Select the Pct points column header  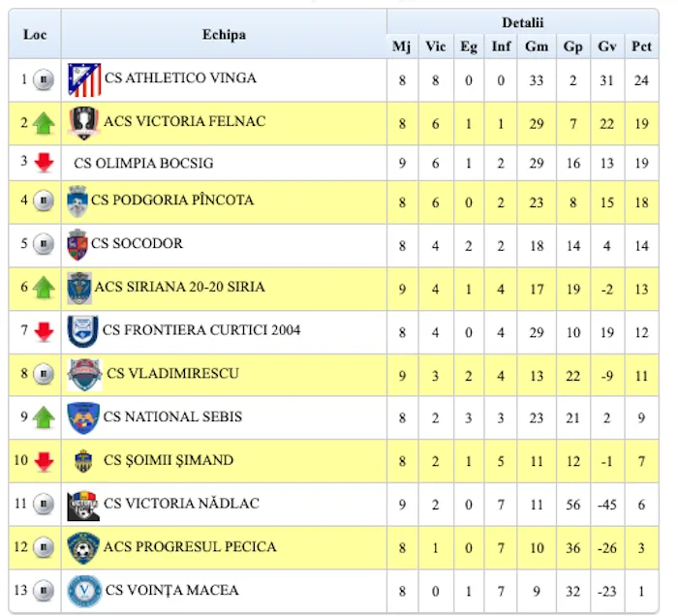click(x=641, y=46)
